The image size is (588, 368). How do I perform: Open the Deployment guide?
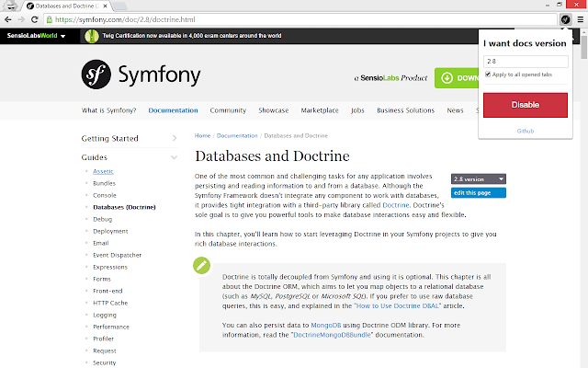click(x=110, y=231)
